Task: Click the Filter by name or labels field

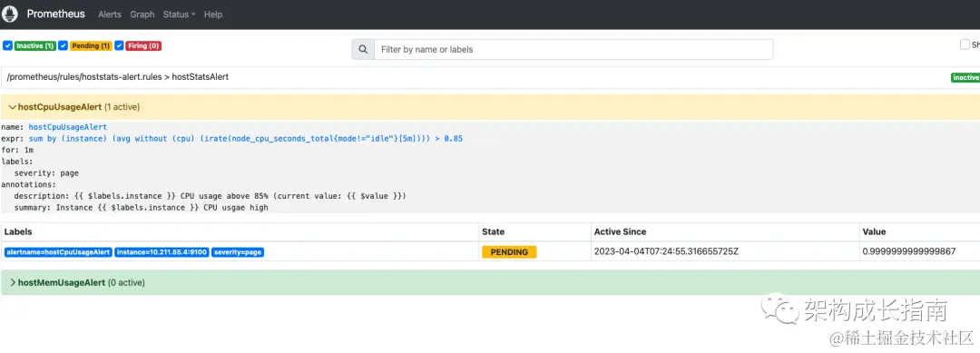Action: (573, 49)
